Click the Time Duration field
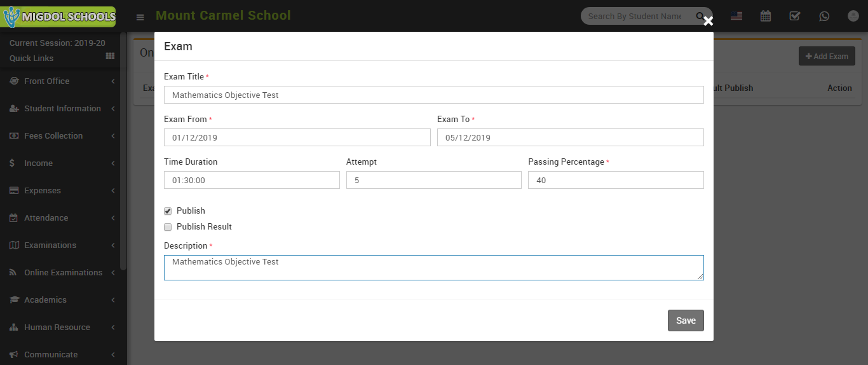This screenshot has width=868, height=365. [252, 180]
